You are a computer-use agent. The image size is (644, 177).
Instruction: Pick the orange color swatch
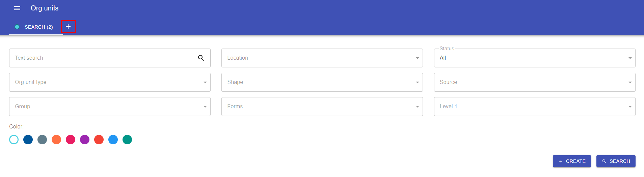[56, 140]
